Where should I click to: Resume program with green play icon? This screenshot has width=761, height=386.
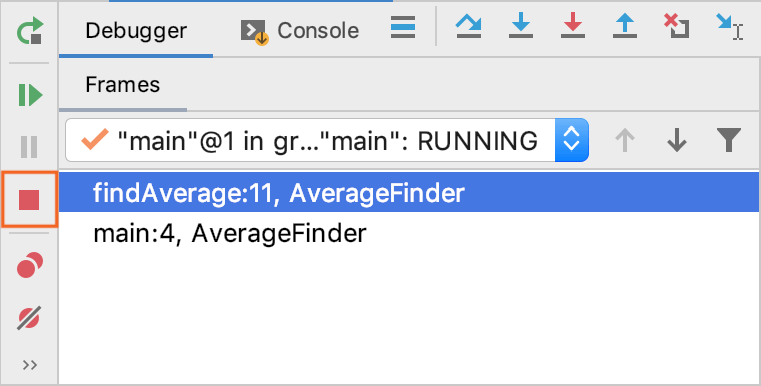click(x=30, y=95)
